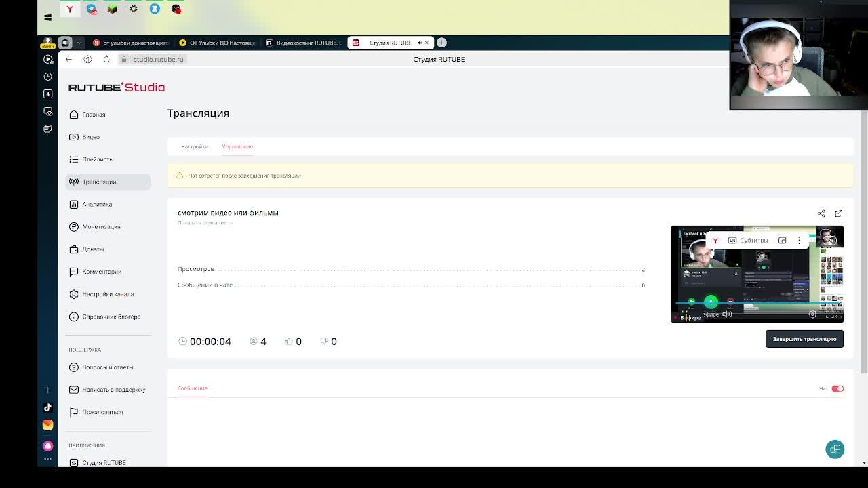The height and width of the screenshot is (488, 868).
Task: Open player settings gear
Action: [x=812, y=314]
